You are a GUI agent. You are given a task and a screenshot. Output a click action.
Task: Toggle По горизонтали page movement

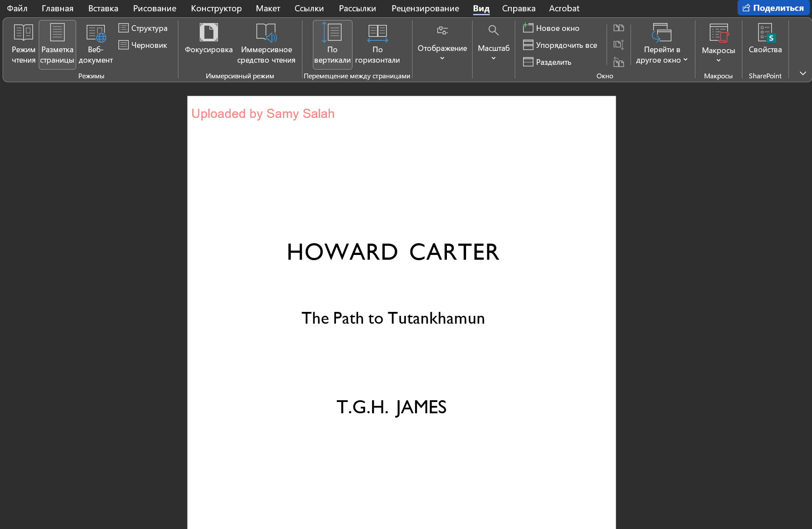pos(377,44)
